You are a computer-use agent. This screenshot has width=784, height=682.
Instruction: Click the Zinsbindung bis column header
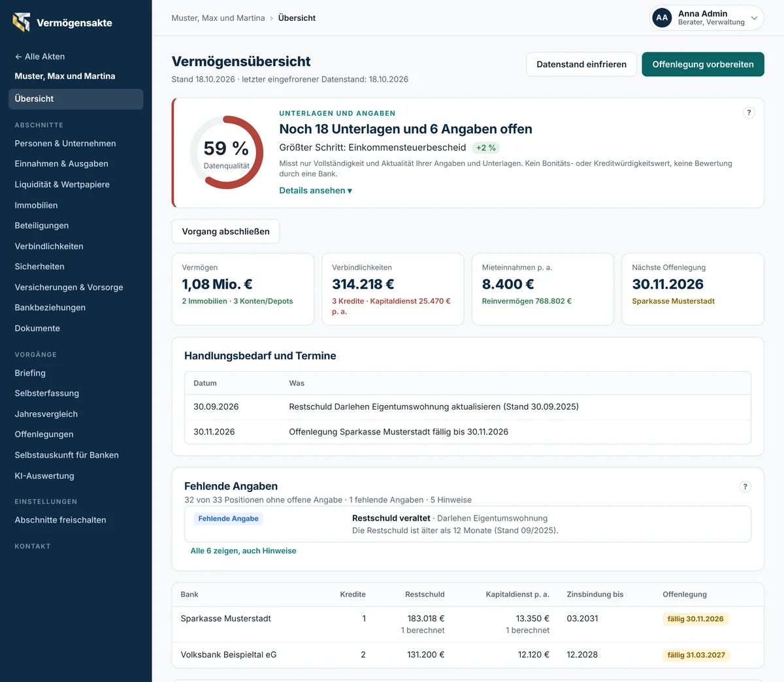595,594
